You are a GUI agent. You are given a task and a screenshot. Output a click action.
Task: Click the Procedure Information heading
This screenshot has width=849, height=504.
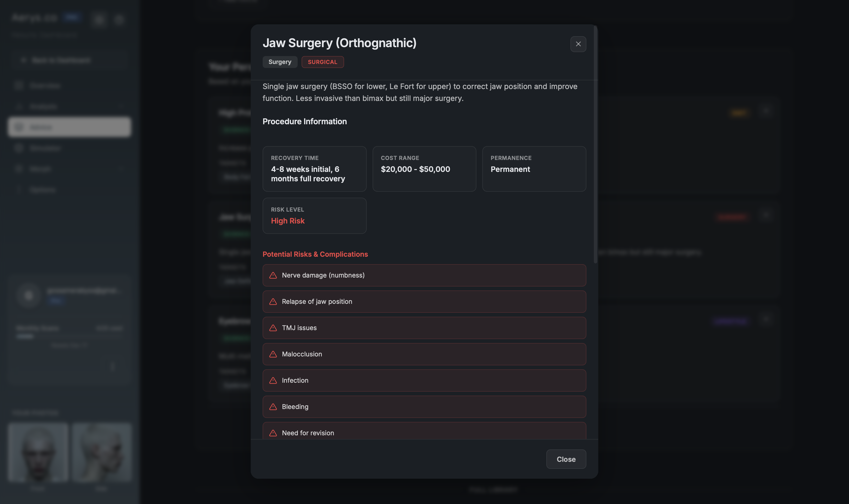[304, 122]
